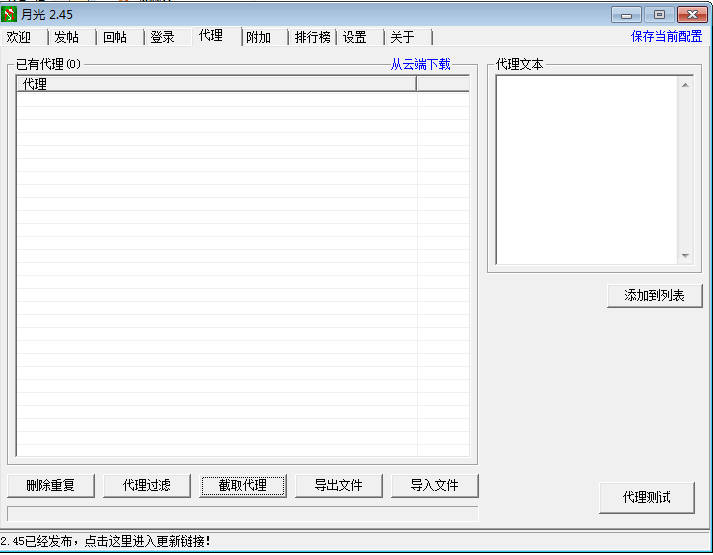The height and width of the screenshot is (555, 713).
Task: Open the 欢迎 tab
Action: click(19, 37)
